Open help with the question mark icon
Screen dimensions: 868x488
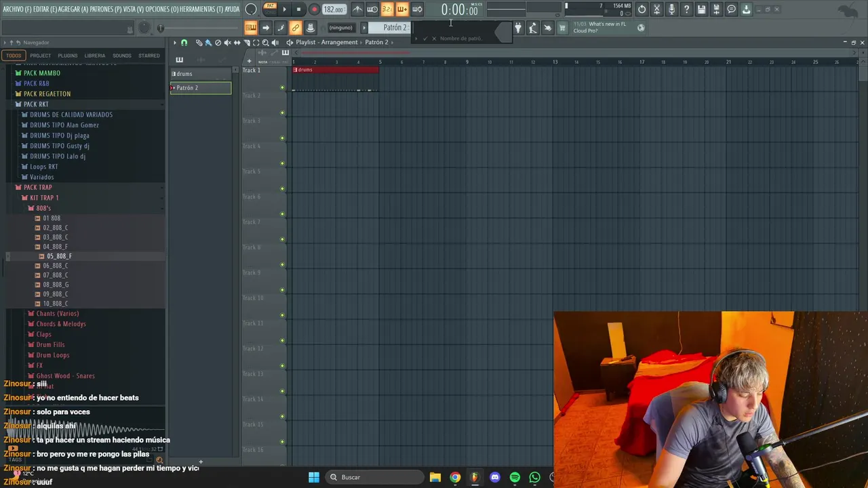(x=686, y=9)
